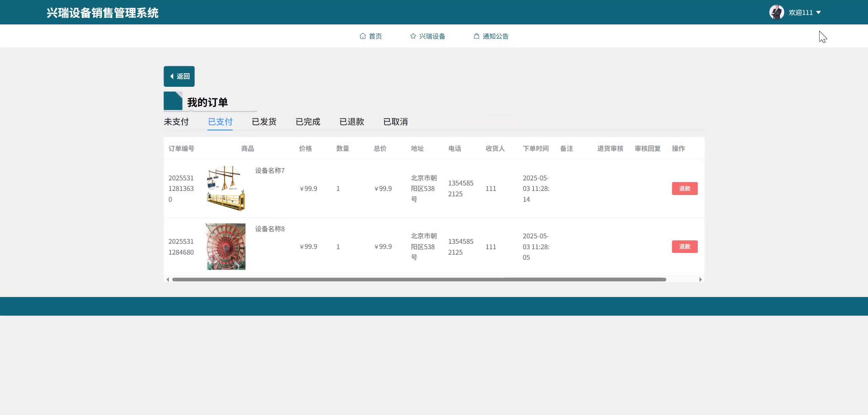This screenshot has height=415, width=868.
Task: Switch to the 未支付 tab
Action: (x=176, y=122)
